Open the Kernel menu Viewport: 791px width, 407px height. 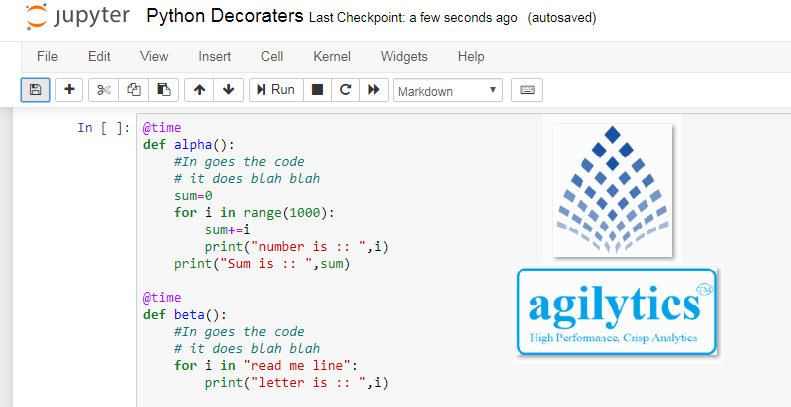(332, 56)
